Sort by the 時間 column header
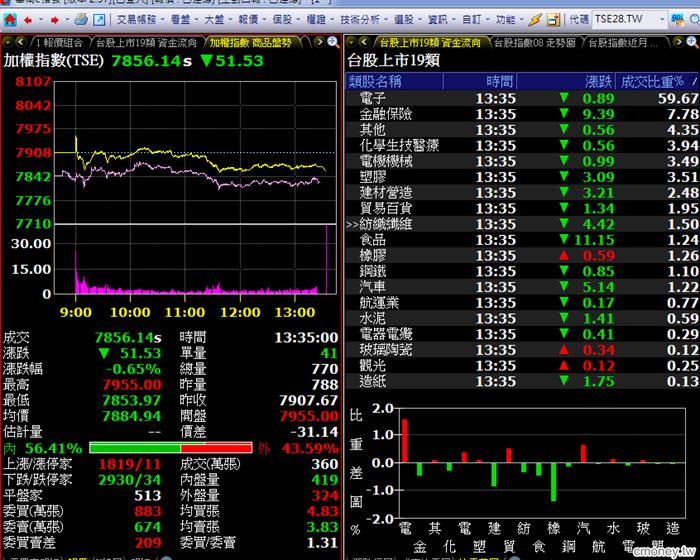The image size is (700, 560). (479, 81)
